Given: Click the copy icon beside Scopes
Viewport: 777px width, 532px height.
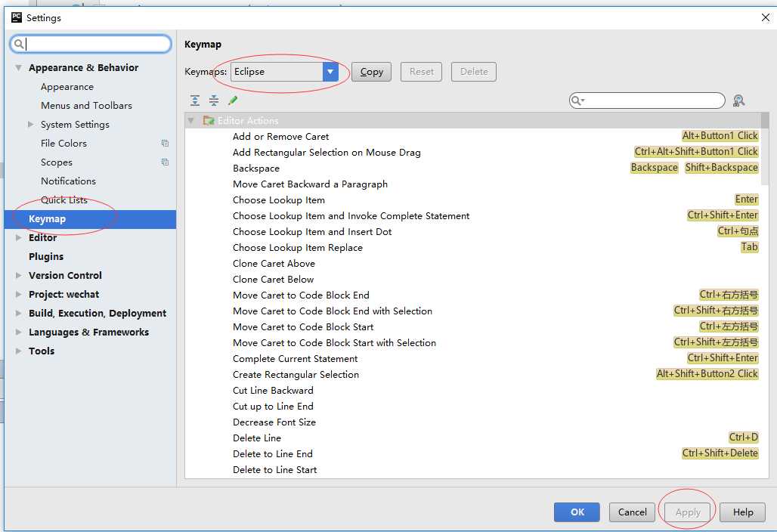Looking at the screenshot, I should pos(165,162).
